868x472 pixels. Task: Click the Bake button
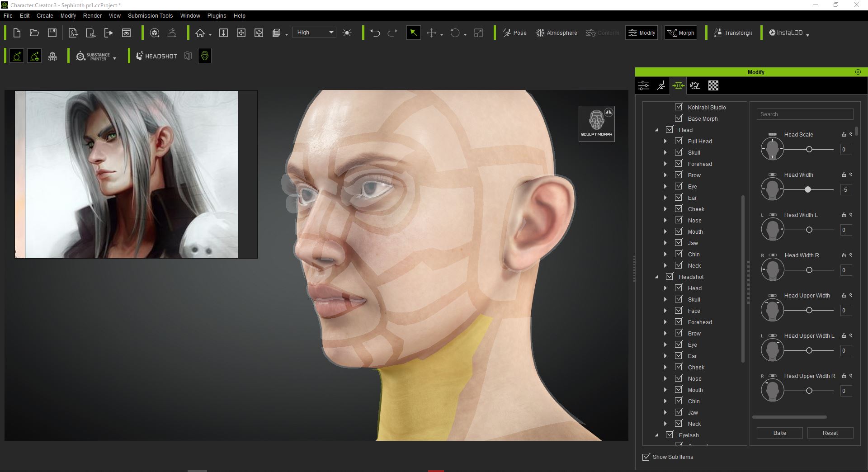click(779, 433)
